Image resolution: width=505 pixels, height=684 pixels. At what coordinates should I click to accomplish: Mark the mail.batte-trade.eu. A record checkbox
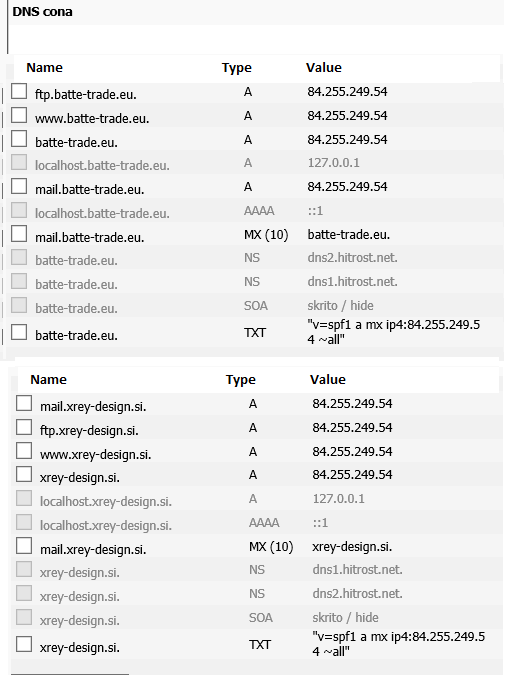[x=19, y=186]
